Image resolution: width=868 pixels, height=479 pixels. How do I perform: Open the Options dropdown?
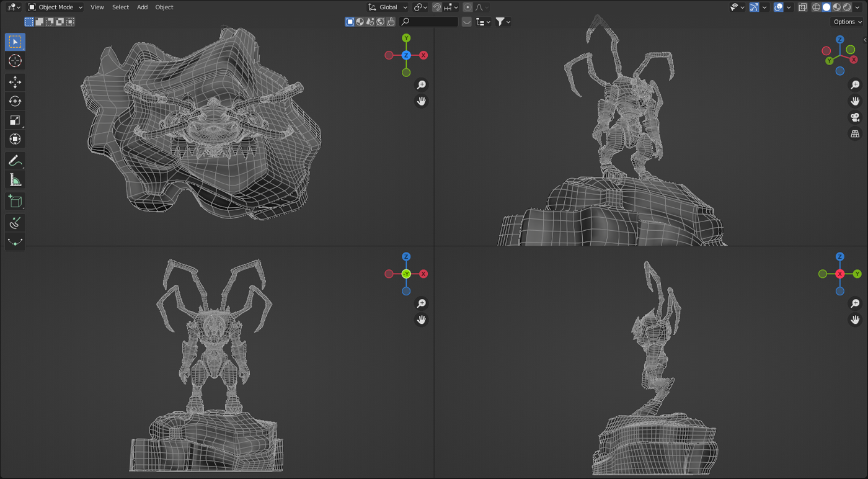tap(847, 22)
